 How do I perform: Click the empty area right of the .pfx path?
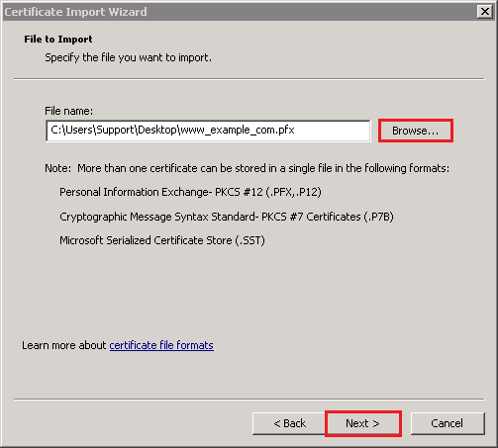(x=332, y=131)
